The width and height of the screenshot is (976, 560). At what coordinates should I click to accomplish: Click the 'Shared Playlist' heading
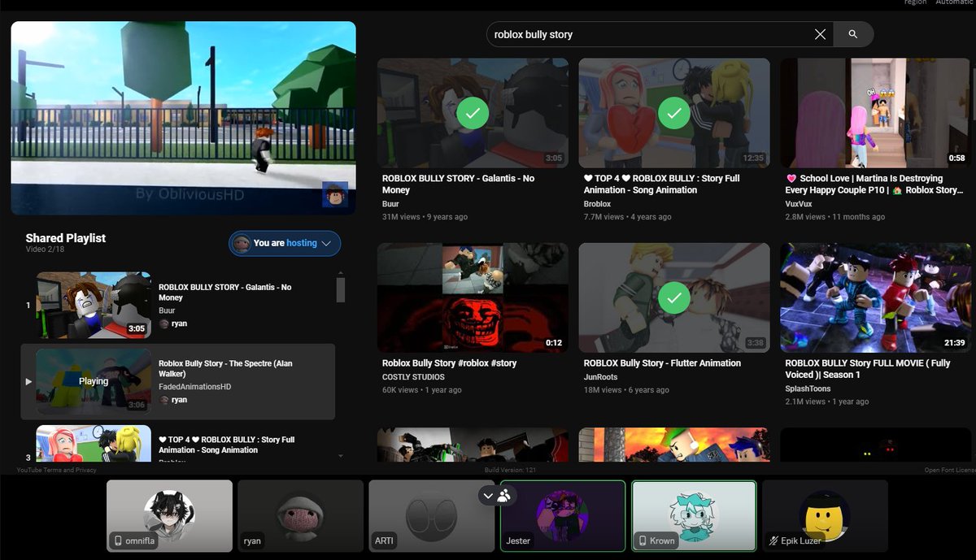click(66, 238)
